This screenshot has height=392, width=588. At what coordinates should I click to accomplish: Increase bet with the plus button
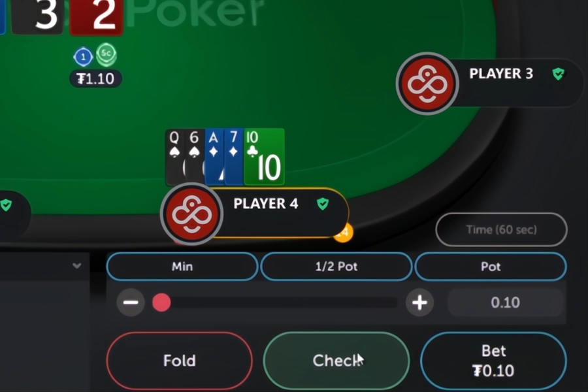point(419,302)
